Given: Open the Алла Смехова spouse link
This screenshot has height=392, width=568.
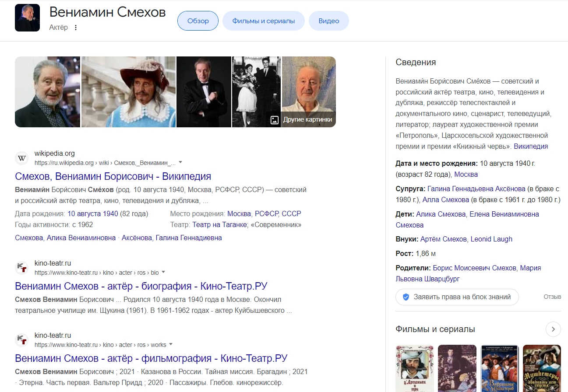Looking at the screenshot, I should [446, 199].
